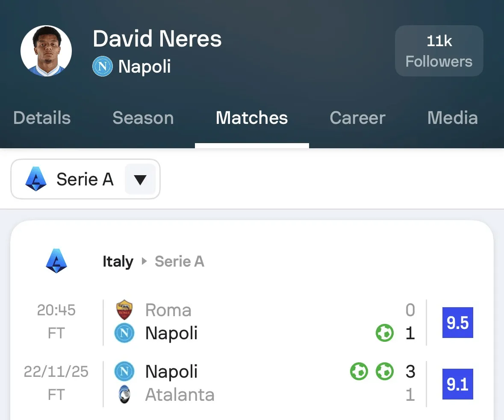
Task: Click the first goal icon in the Atalanta match
Action: point(359,372)
